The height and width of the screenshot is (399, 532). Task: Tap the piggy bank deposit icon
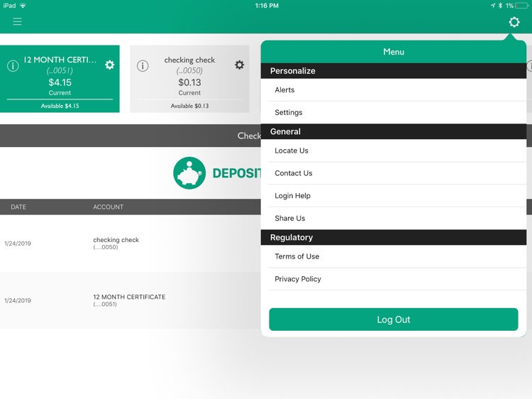[x=189, y=173]
